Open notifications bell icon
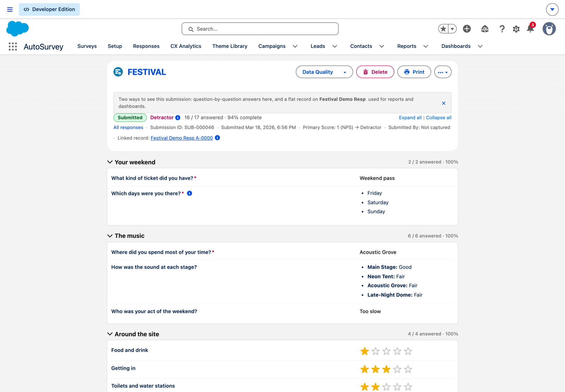Screen dimensions: 565x392 (530, 29)
